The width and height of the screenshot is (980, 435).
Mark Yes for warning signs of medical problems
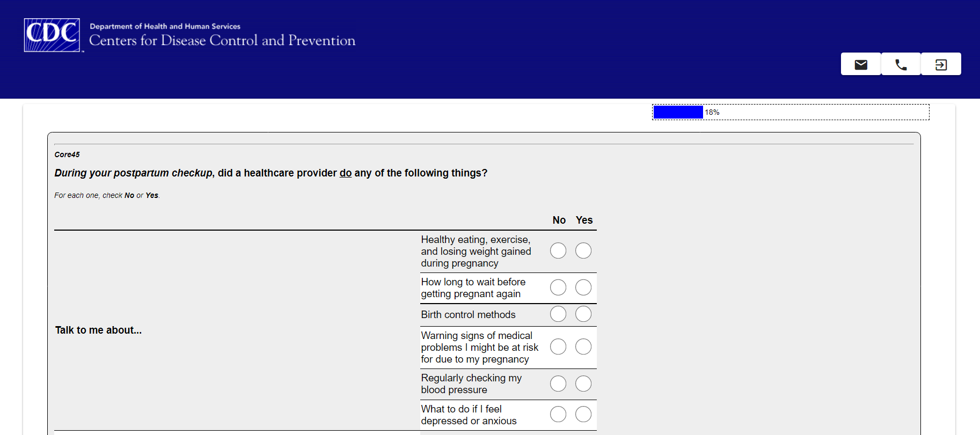point(583,346)
